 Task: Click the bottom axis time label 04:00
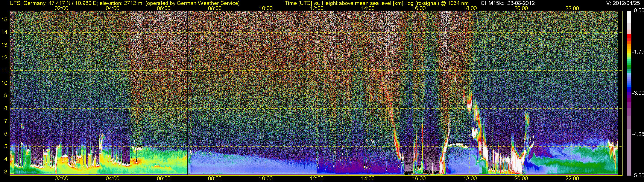112,179
